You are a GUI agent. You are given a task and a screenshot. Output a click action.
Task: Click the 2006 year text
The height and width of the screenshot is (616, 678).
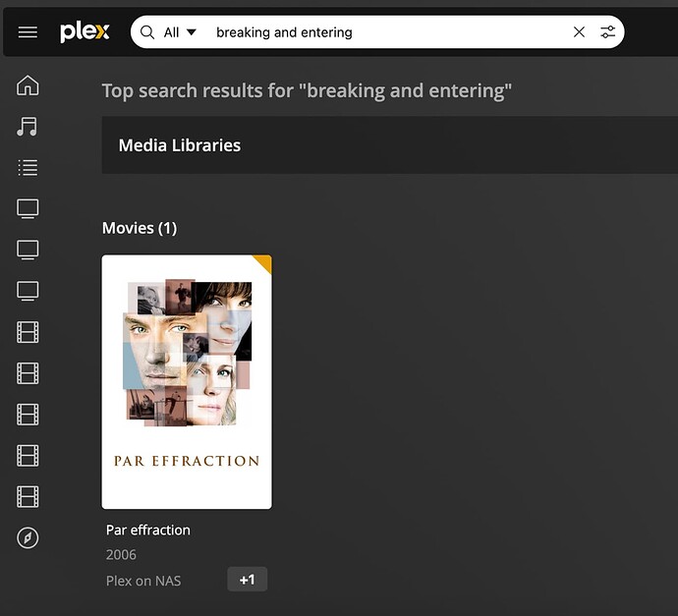point(121,555)
